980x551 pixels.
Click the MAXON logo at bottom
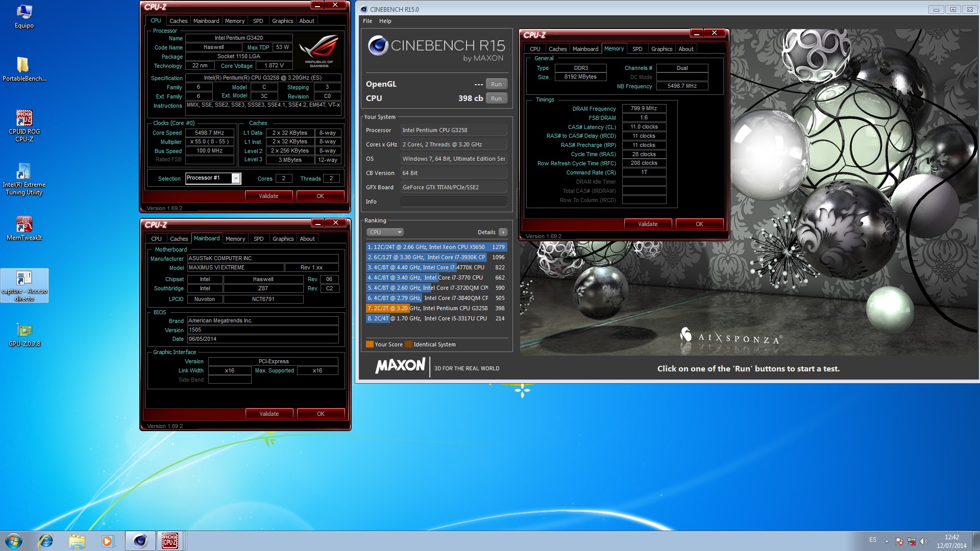[x=400, y=366]
